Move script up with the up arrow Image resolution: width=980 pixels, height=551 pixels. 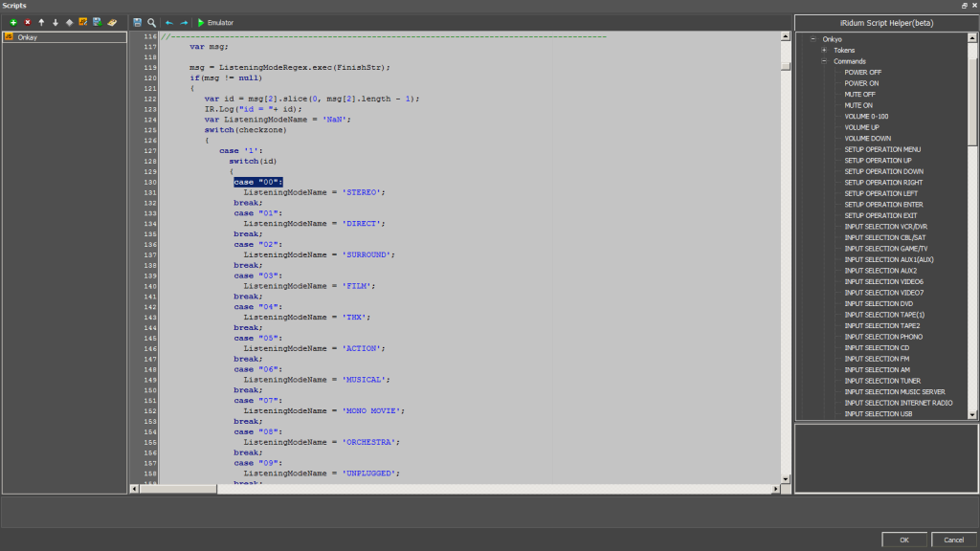click(x=41, y=22)
